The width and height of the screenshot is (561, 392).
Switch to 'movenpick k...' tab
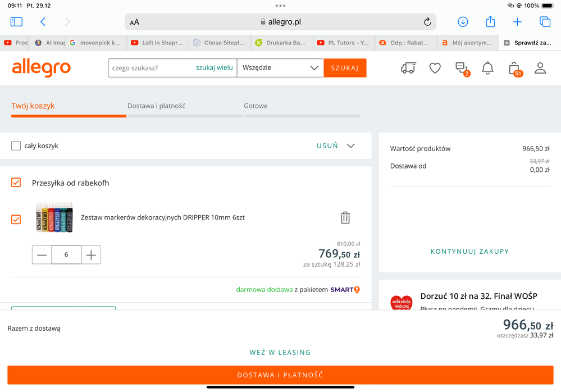(x=95, y=43)
